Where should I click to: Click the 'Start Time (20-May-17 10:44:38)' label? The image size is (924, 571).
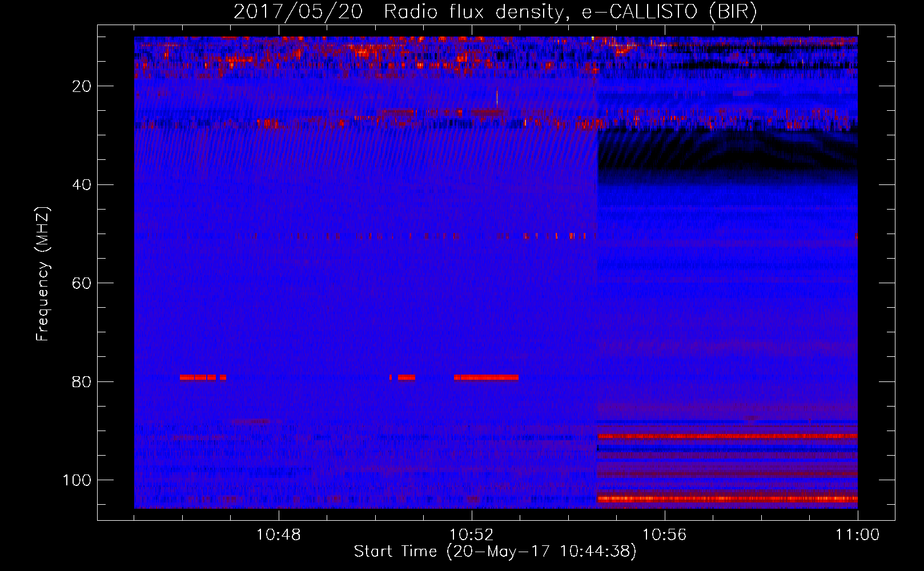tap(495, 552)
